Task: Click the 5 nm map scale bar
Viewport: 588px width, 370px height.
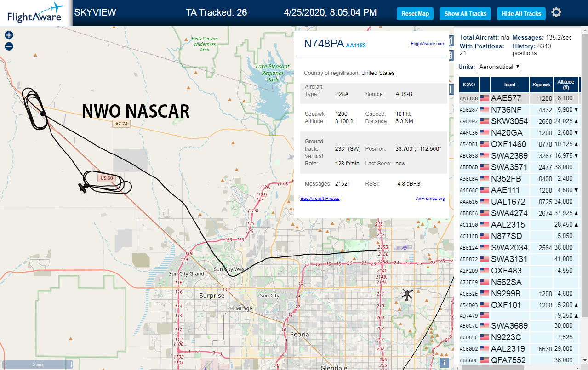Action: click(37, 364)
